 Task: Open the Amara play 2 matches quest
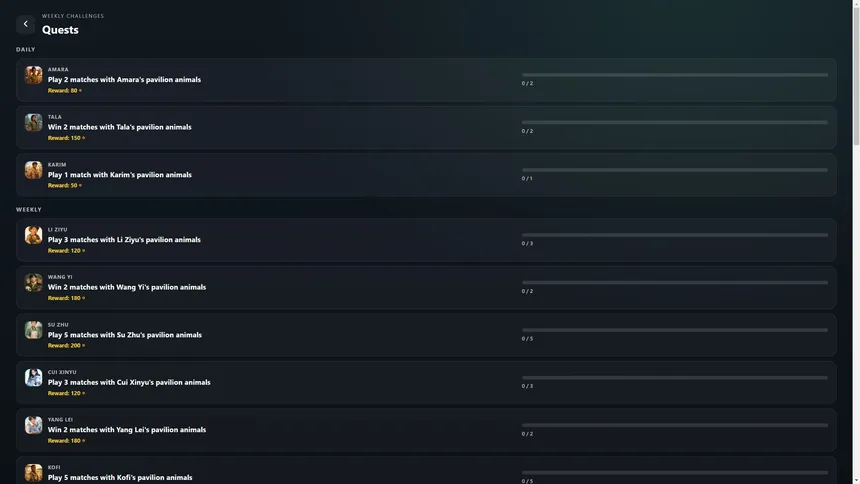tap(426, 80)
